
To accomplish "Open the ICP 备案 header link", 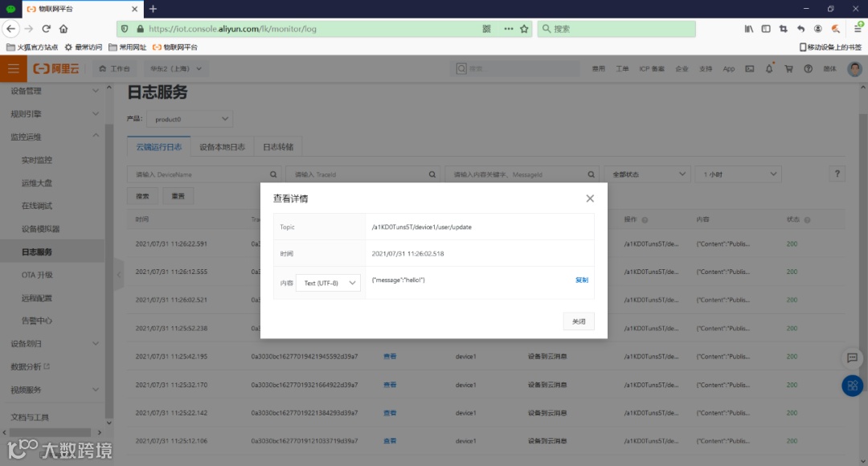I will (652, 68).
